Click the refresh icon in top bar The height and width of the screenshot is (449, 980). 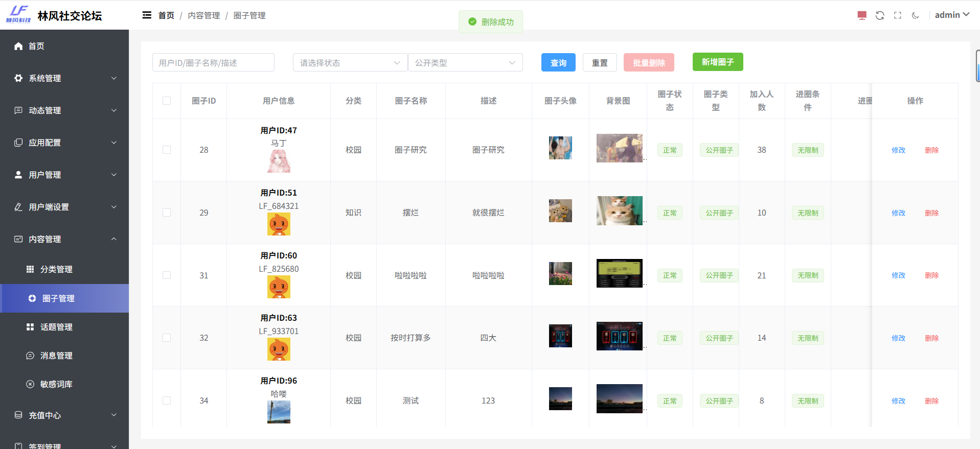(x=880, y=15)
